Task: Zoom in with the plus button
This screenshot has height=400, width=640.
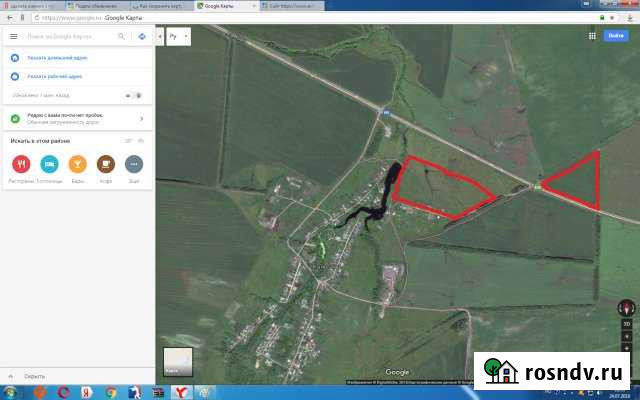Action: 627,337
